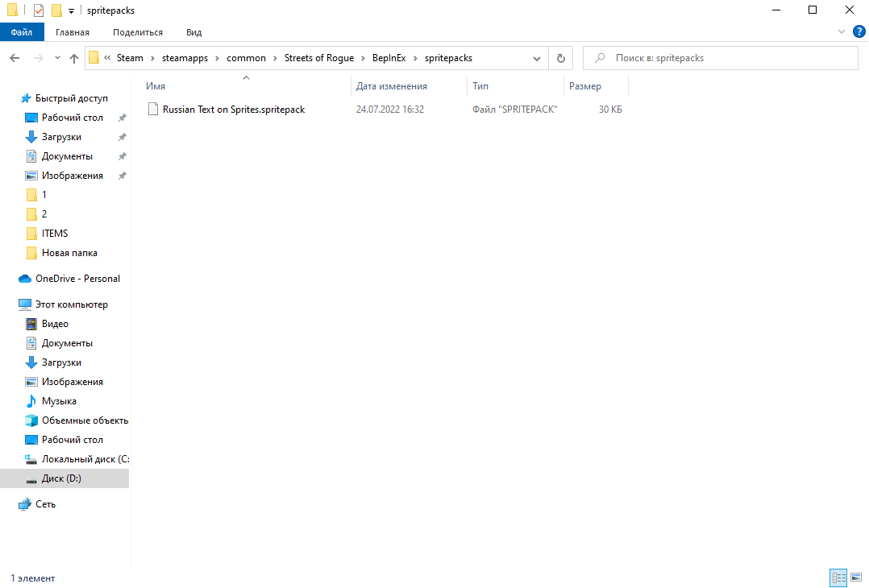Navigate to BepInEx in the address bar
The height and width of the screenshot is (588, 869).
click(x=389, y=57)
